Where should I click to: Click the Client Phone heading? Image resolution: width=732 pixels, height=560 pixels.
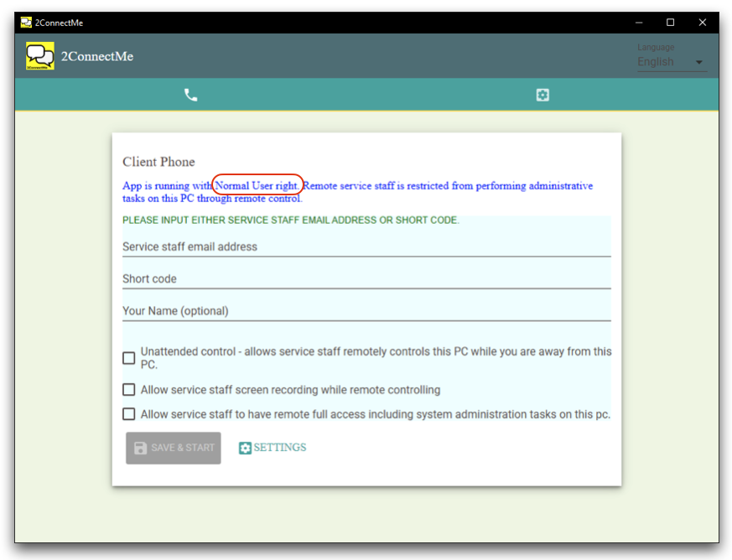pos(158,162)
